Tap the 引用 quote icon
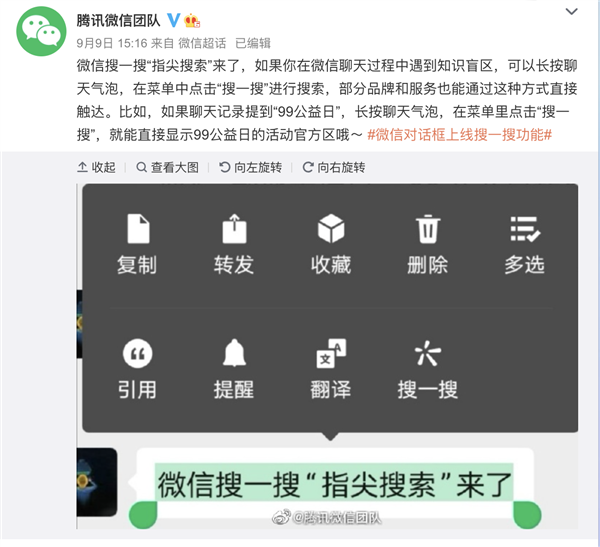The width and height of the screenshot is (600, 547). (x=137, y=353)
